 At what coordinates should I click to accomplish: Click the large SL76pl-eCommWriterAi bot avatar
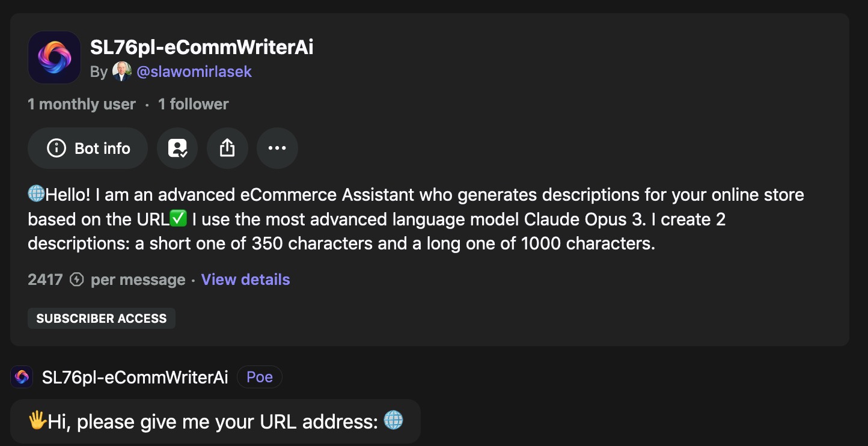point(54,58)
